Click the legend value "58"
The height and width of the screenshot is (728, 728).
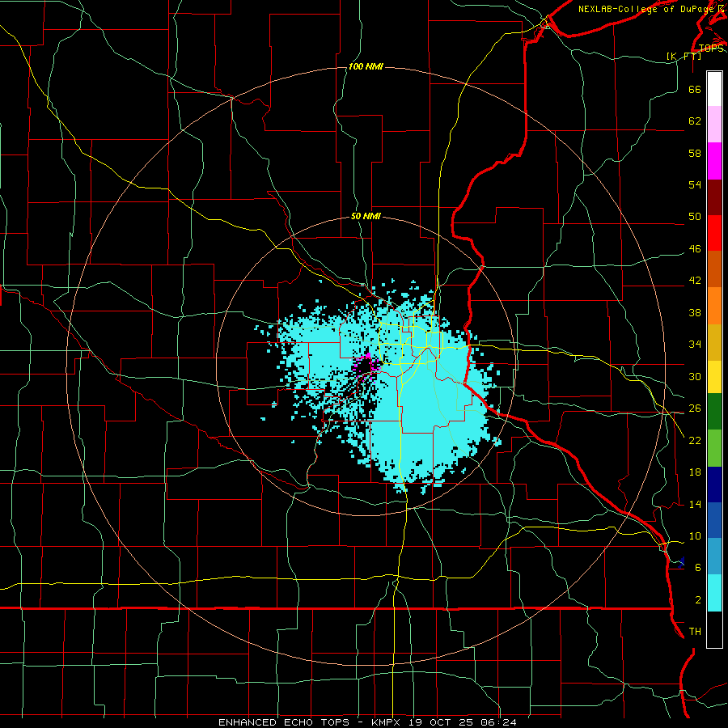pyautogui.click(x=695, y=153)
